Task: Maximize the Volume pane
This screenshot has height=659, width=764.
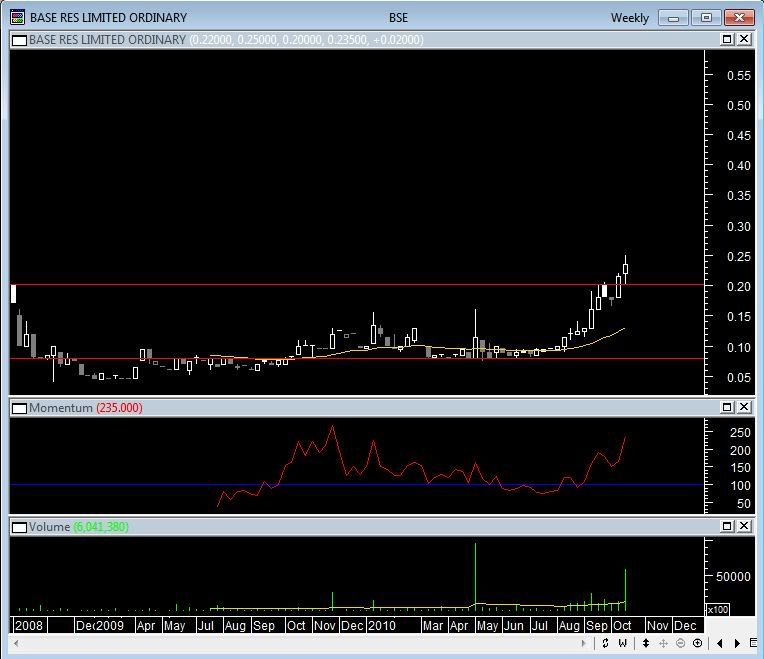Action: point(726,526)
